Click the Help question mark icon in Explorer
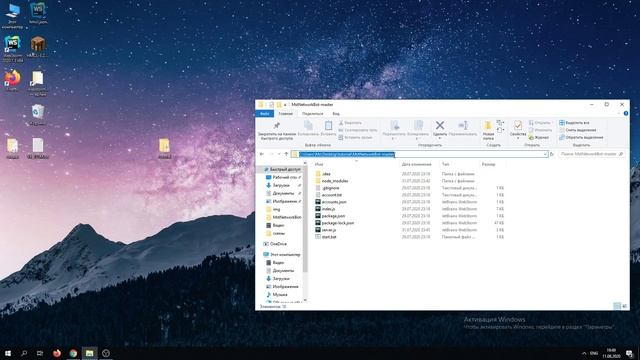 (x=626, y=113)
